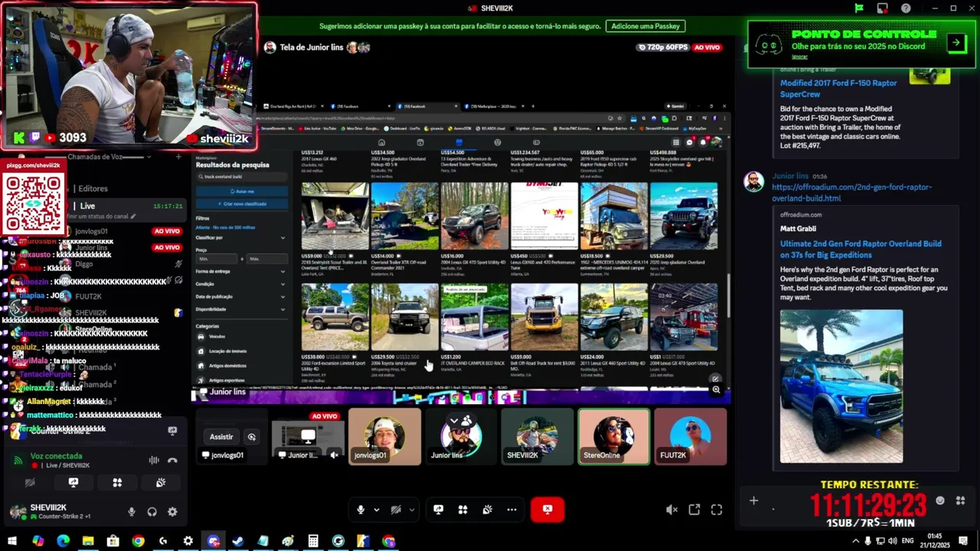
Task: Open Microsoft Edge from the taskbar
Action: (63, 541)
